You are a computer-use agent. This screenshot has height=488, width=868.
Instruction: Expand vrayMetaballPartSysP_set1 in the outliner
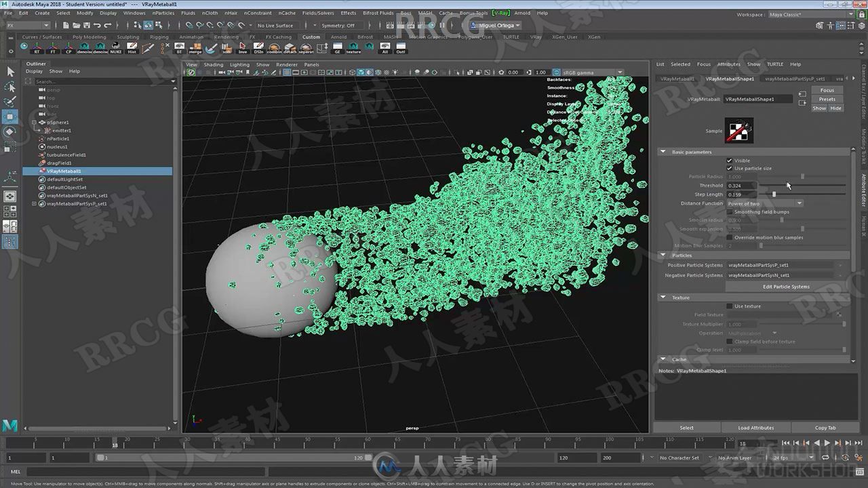(34, 203)
